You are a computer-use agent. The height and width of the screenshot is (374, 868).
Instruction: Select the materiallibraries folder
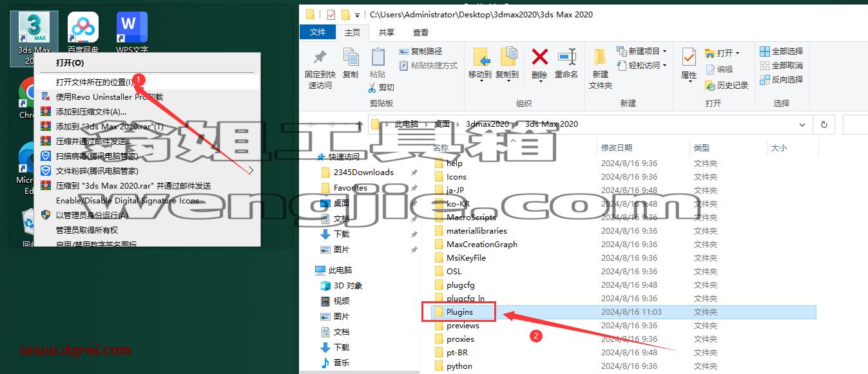tap(477, 231)
